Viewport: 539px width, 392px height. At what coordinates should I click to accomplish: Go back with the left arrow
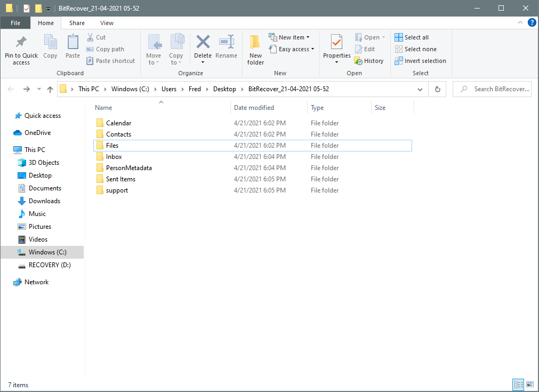[x=11, y=89]
